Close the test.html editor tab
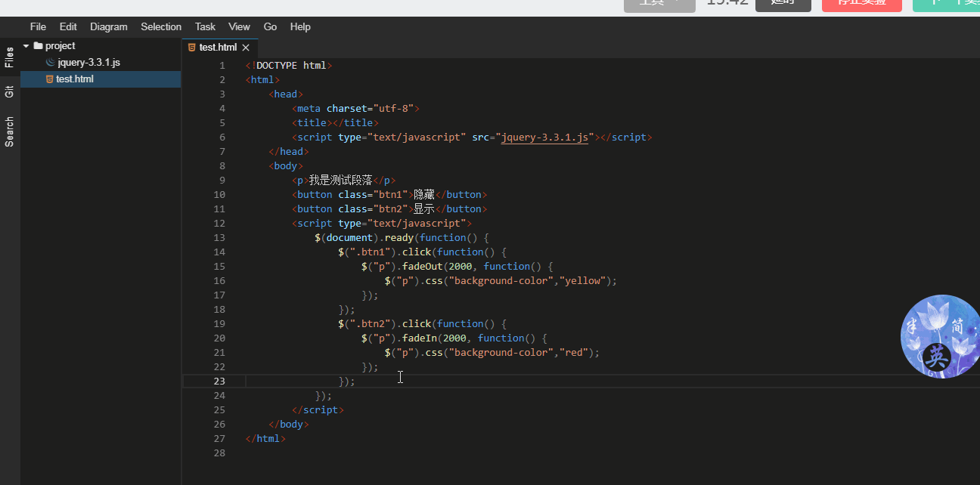The image size is (980, 485). 246,48
